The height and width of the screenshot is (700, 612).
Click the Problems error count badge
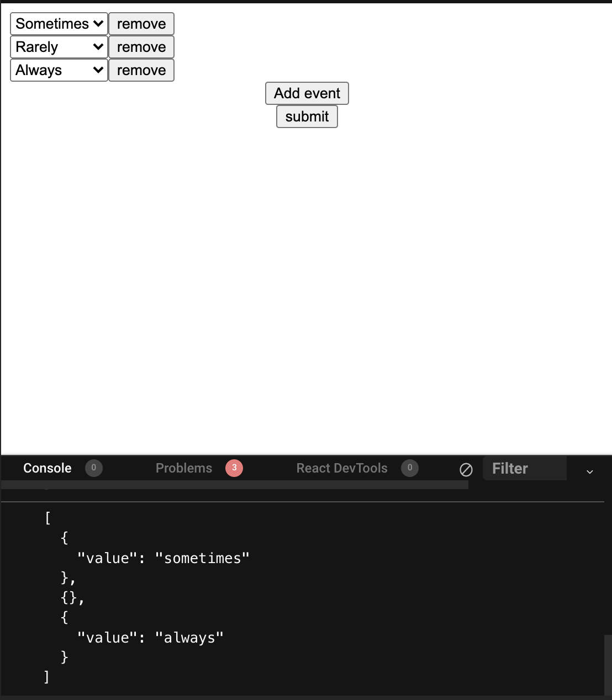tap(234, 468)
